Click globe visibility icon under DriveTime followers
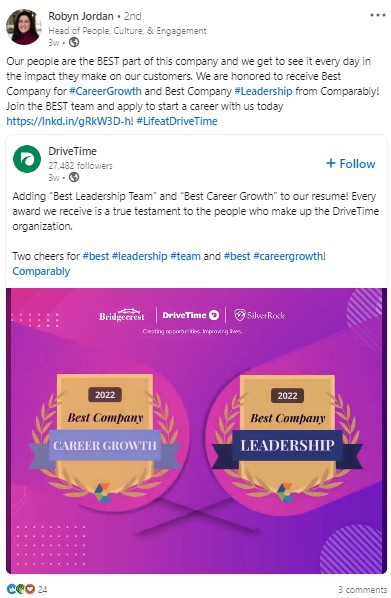391x598 pixels. click(74, 177)
